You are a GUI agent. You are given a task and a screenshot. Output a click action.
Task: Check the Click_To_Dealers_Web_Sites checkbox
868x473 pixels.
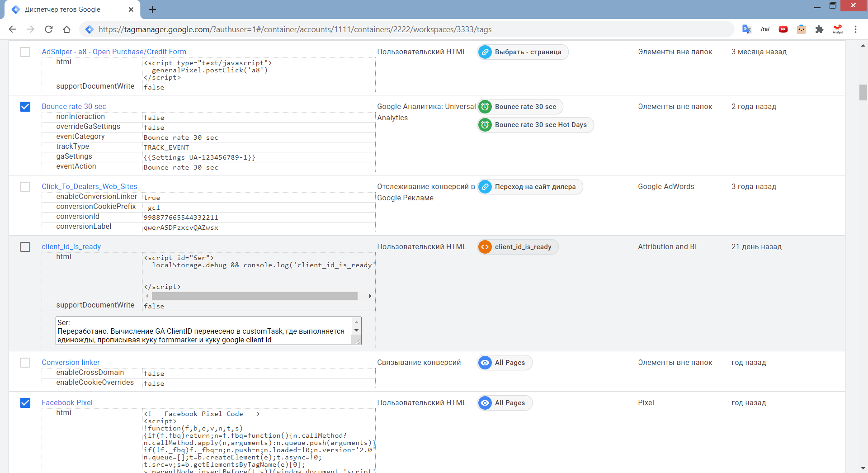pyautogui.click(x=25, y=187)
